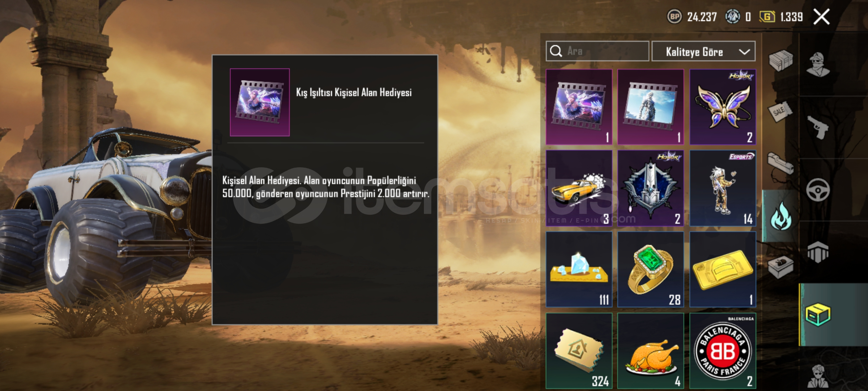The image size is (868, 391).
Task: Click the Ara search field
Action: 597,51
